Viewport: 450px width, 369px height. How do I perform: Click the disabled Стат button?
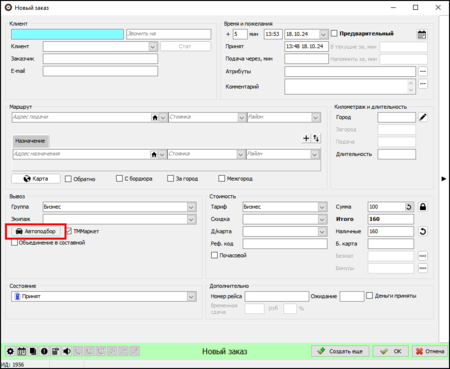click(186, 46)
